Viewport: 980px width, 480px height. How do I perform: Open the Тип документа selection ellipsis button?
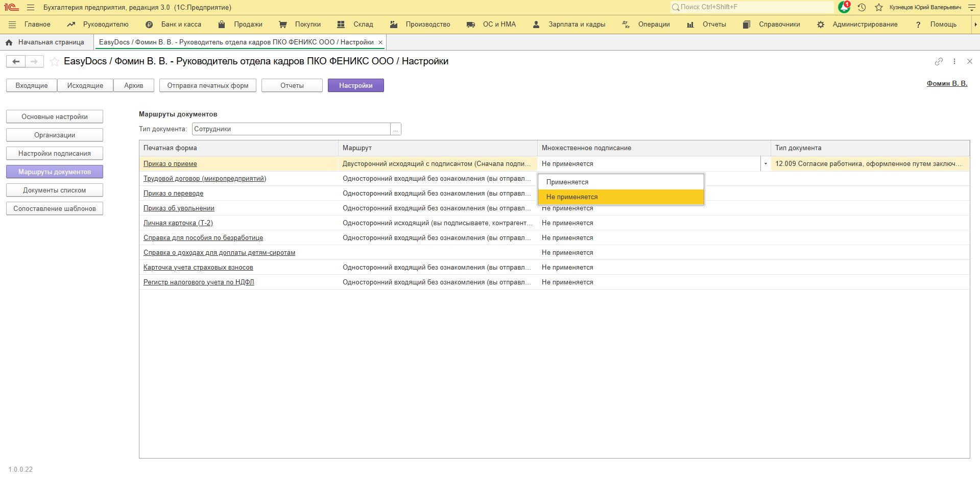396,129
